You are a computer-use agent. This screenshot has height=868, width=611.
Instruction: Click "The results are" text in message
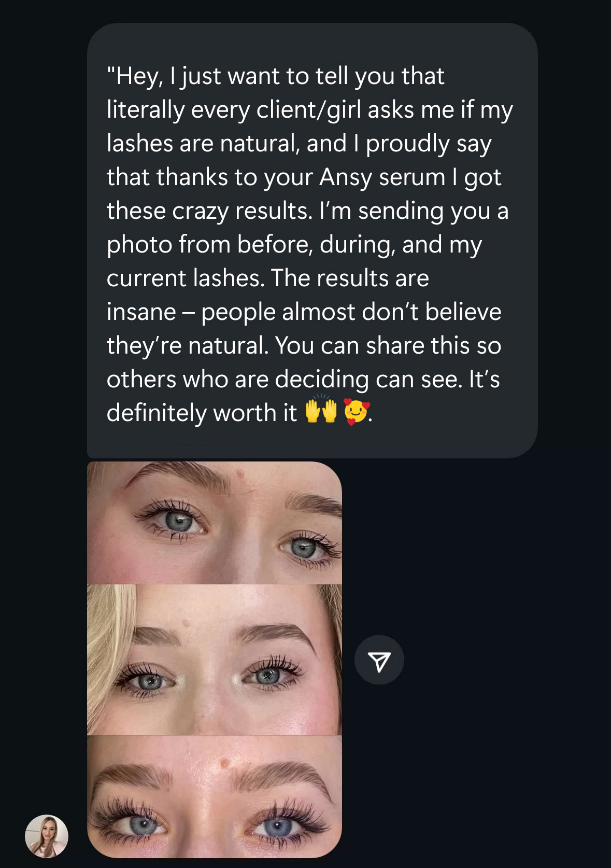[x=350, y=278]
